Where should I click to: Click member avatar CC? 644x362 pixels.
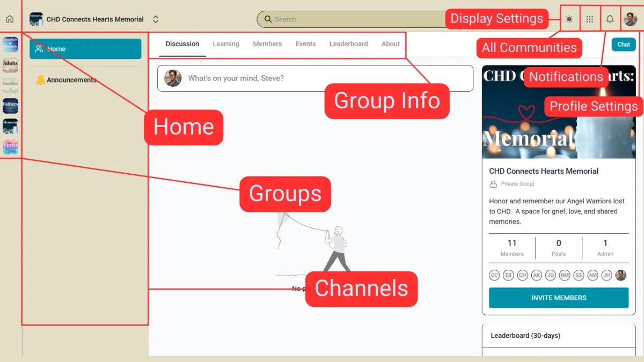pos(494,275)
